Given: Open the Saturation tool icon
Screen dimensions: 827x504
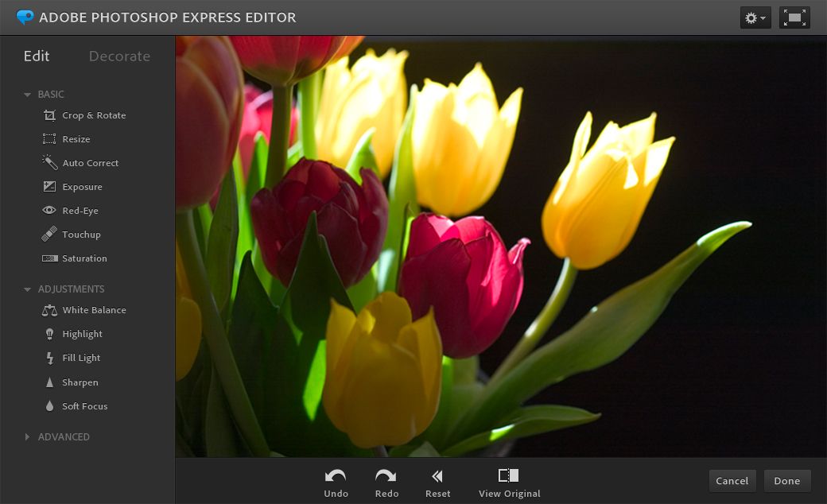Looking at the screenshot, I should 49,258.
